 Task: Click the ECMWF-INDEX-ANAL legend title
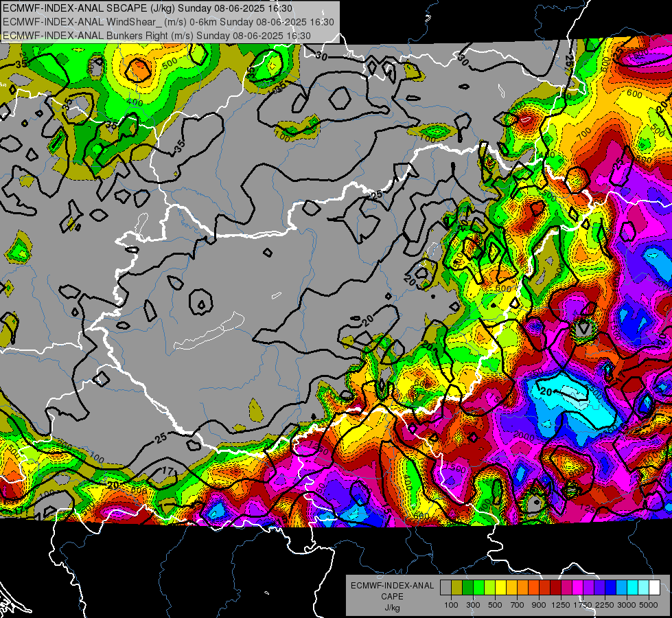[x=392, y=586]
